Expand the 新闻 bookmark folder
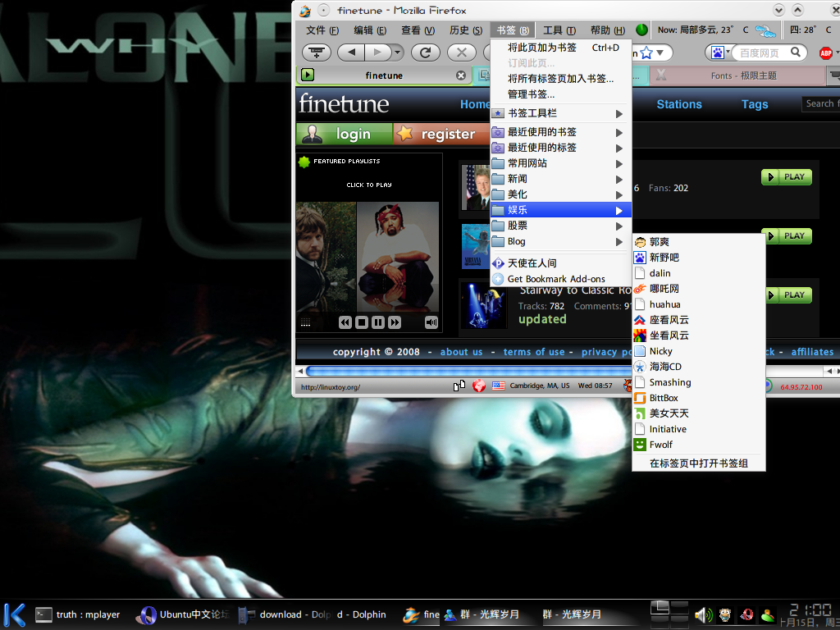 click(x=561, y=179)
